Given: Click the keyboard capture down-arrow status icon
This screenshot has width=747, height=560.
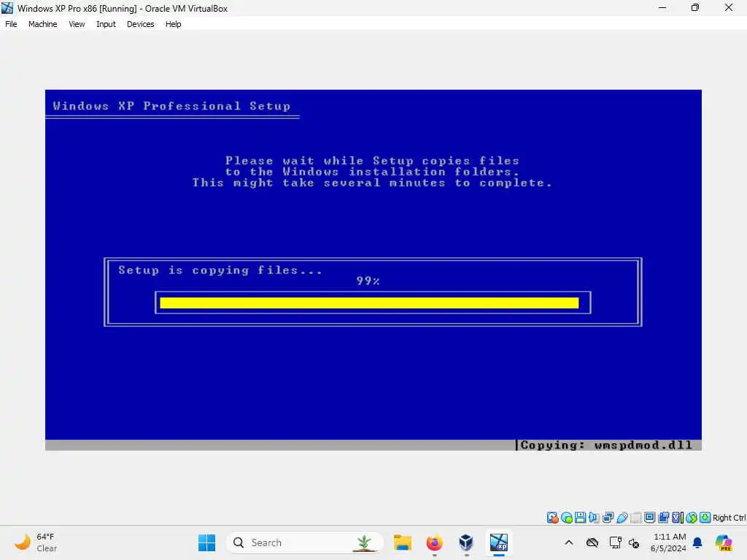Looking at the screenshot, I should tap(705, 518).
